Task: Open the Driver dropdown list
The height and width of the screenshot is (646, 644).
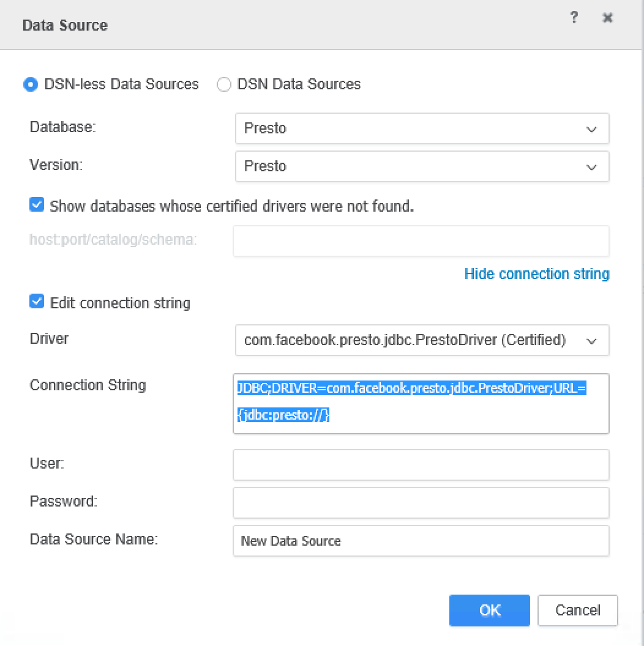Action: (422, 340)
